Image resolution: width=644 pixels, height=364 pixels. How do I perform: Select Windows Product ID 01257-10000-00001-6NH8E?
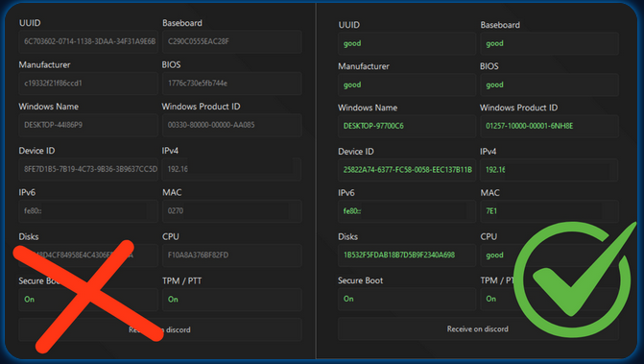pyautogui.click(x=550, y=126)
